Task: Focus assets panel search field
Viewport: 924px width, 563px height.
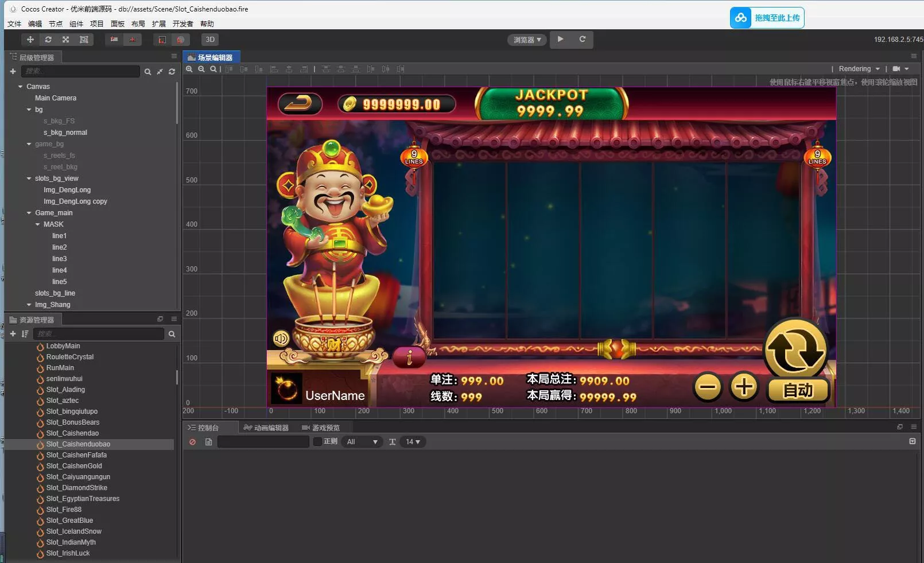Action: click(99, 333)
